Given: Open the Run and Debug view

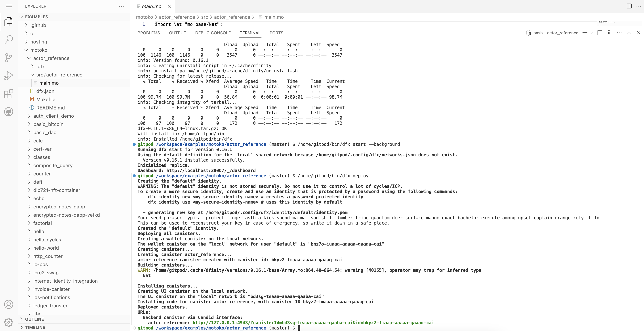Looking at the screenshot, I should click(8, 76).
